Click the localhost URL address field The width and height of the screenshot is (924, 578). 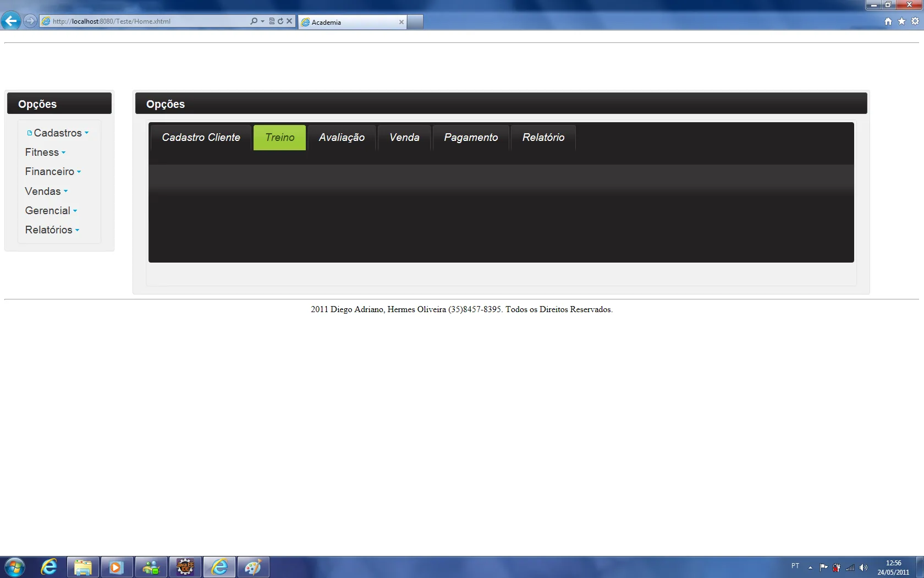pos(144,21)
